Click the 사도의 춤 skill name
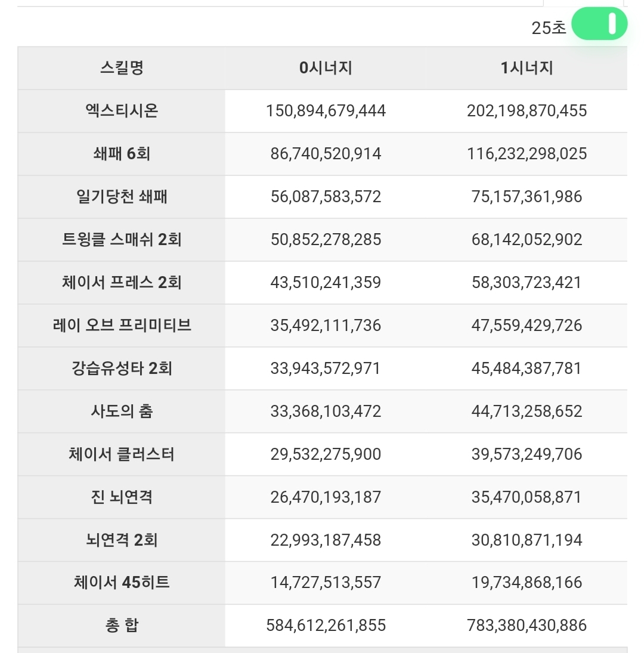The image size is (644, 653). tap(122, 411)
